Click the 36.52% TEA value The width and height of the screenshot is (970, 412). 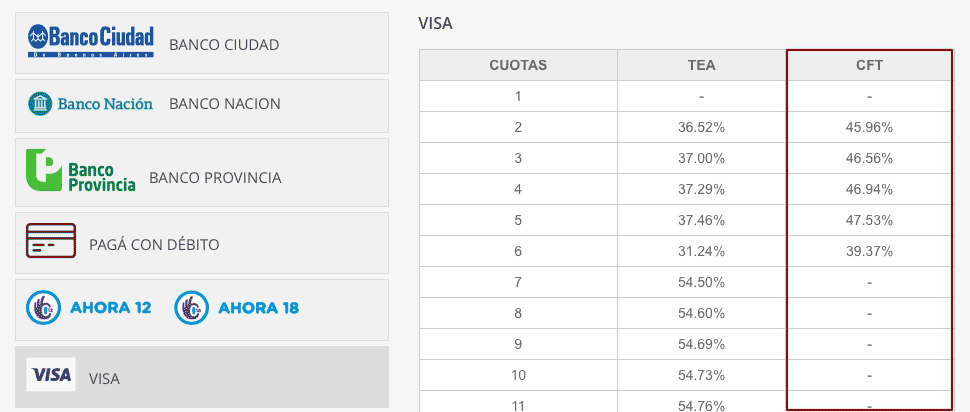[702, 127]
